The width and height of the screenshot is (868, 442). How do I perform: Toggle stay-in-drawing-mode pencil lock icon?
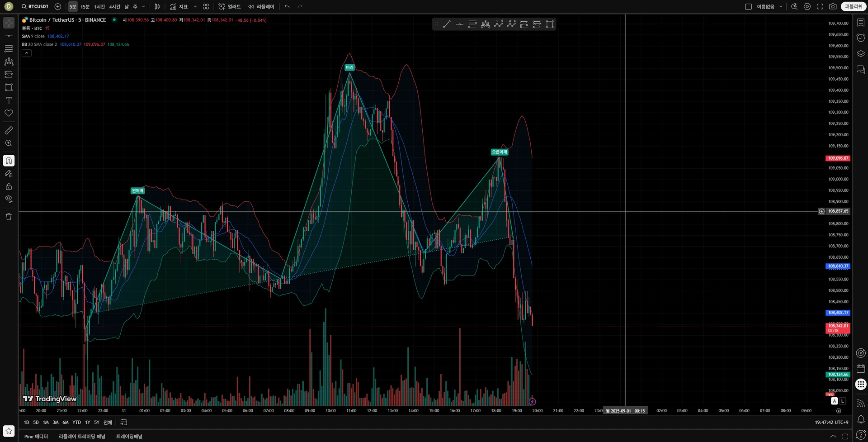(x=9, y=174)
